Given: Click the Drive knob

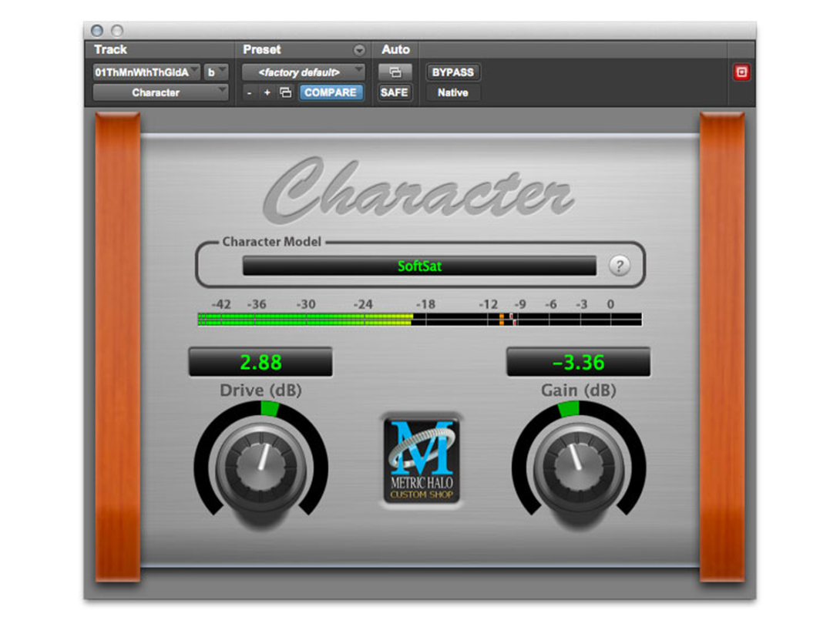Looking at the screenshot, I should (261, 467).
